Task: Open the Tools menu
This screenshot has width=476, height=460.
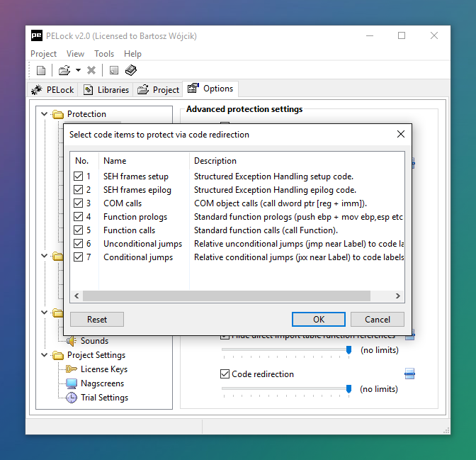Action: click(x=104, y=54)
